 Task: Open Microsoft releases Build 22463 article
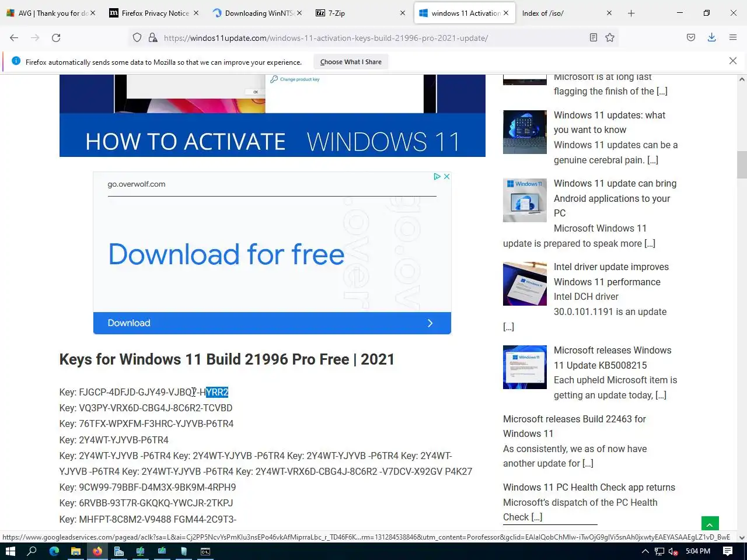(x=574, y=426)
